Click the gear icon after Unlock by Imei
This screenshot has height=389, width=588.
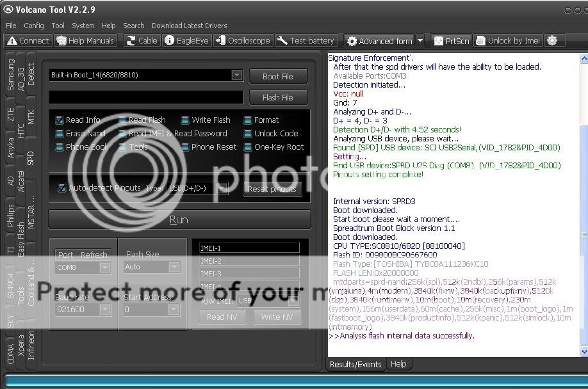552,40
